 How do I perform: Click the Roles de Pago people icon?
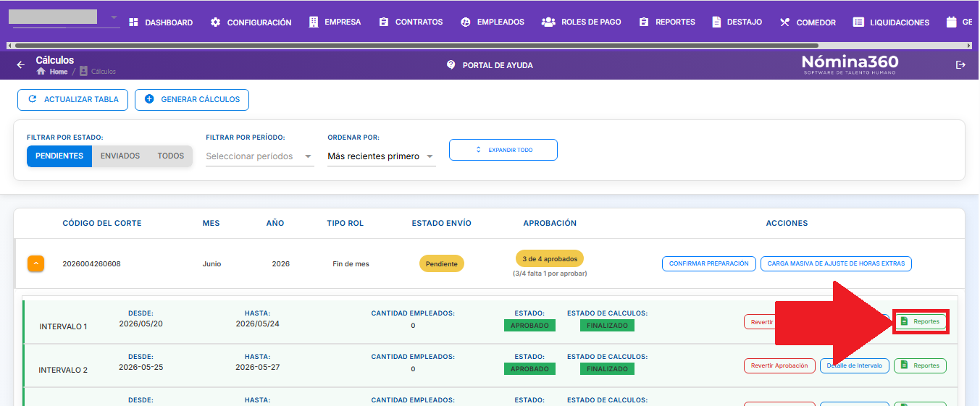pos(548,22)
